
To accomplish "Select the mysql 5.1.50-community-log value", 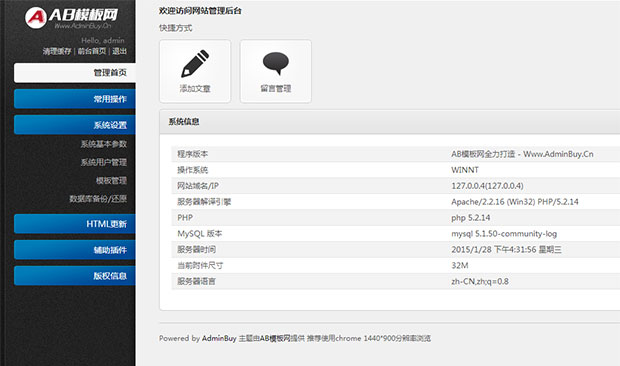I will (504, 234).
